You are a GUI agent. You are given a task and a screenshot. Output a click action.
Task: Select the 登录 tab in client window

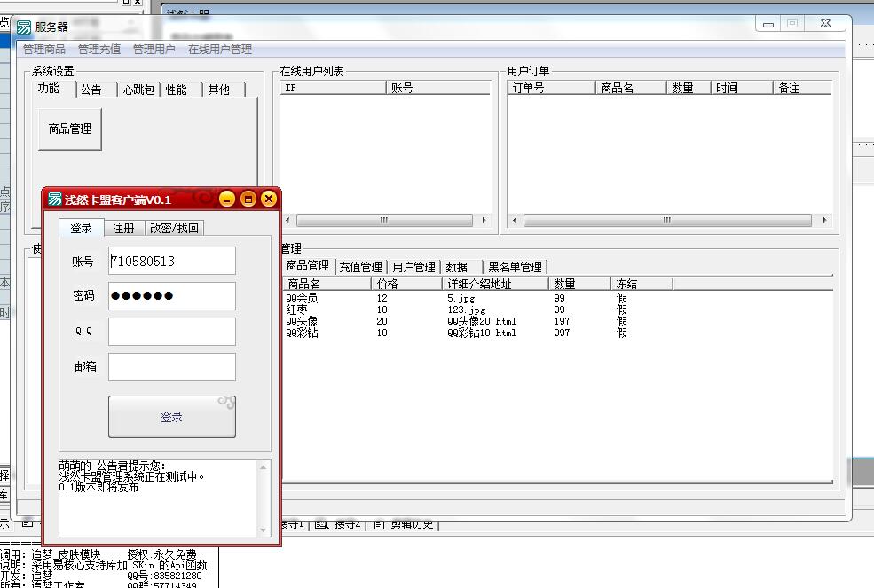click(82, 227)
